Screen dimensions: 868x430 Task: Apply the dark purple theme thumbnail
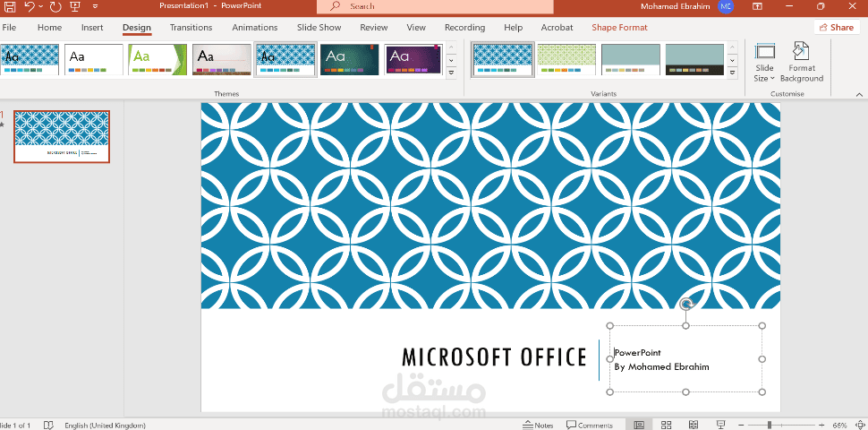tap(413, 59)
